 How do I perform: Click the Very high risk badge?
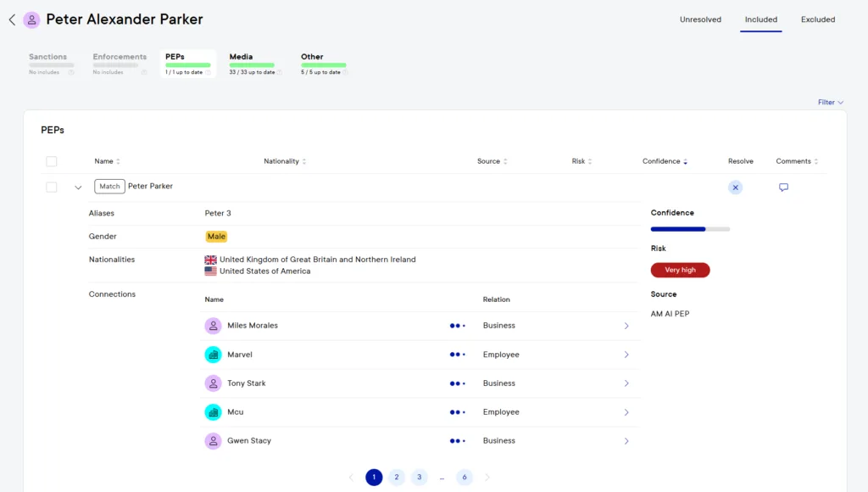click(680, 270)
